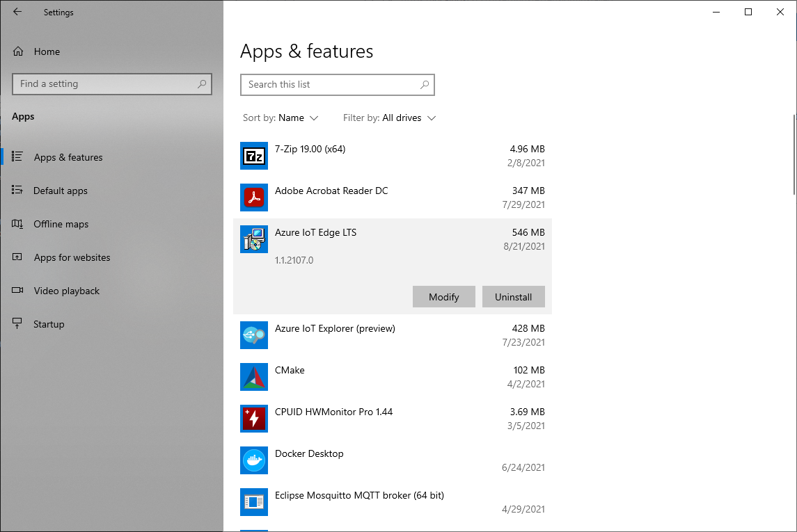Select the CMake application icon
Image resolution: width=797 pixels, height=532 pixels.
tap(254, 377)
